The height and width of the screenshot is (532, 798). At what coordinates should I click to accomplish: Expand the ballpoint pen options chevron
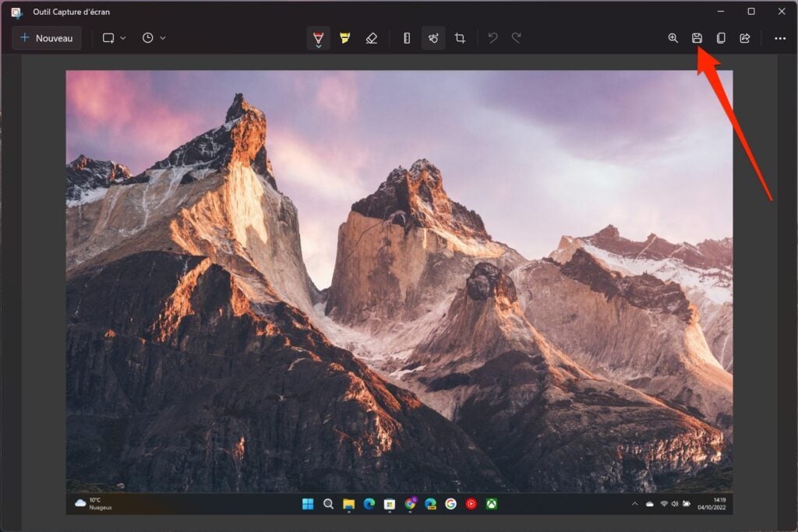pos(318,45)
